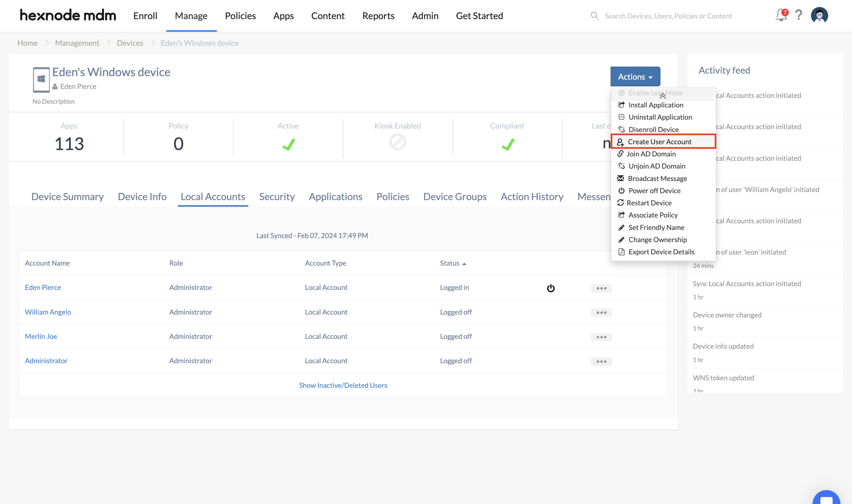Image resolution: width=852 pixels, height=504 pixels.
Task: Click the Uninstall Application icon
Action: [x=621, y=117]
